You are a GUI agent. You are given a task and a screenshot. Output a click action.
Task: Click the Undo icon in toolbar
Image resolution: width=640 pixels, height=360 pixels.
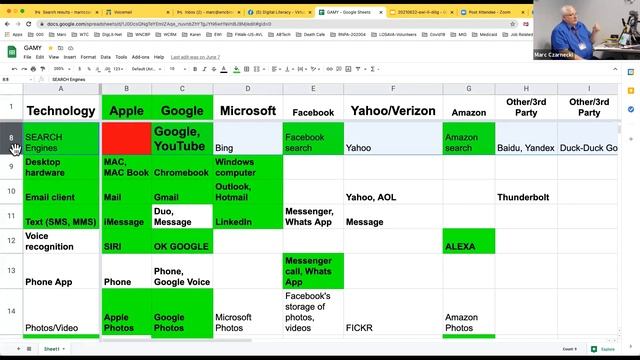(x=15, y=69)
